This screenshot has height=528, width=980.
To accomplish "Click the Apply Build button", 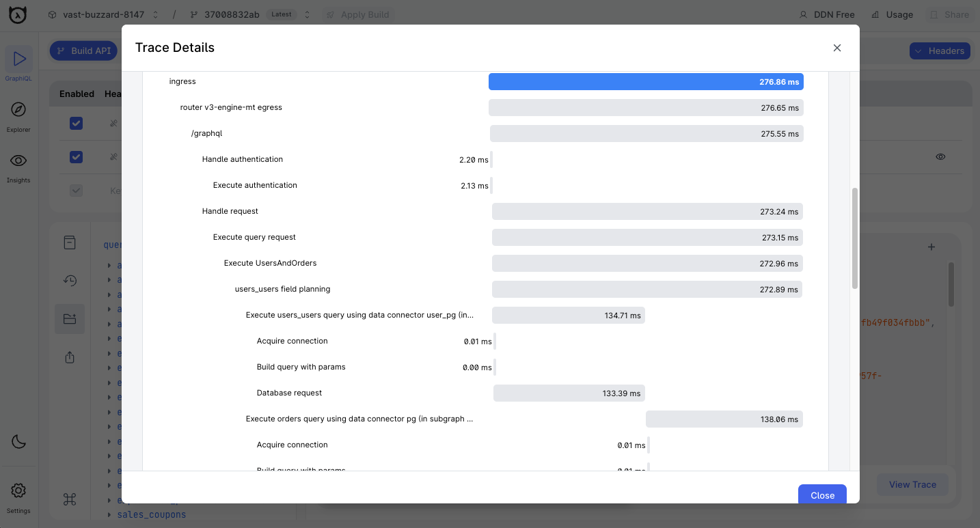I will pyautogui.click(x=358, y=14).
